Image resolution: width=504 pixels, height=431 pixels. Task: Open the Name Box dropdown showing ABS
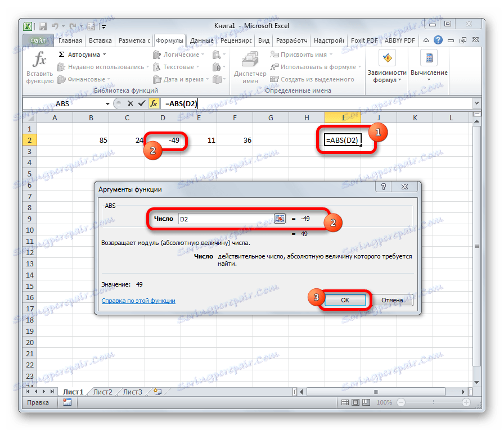(x=107, y=103)
